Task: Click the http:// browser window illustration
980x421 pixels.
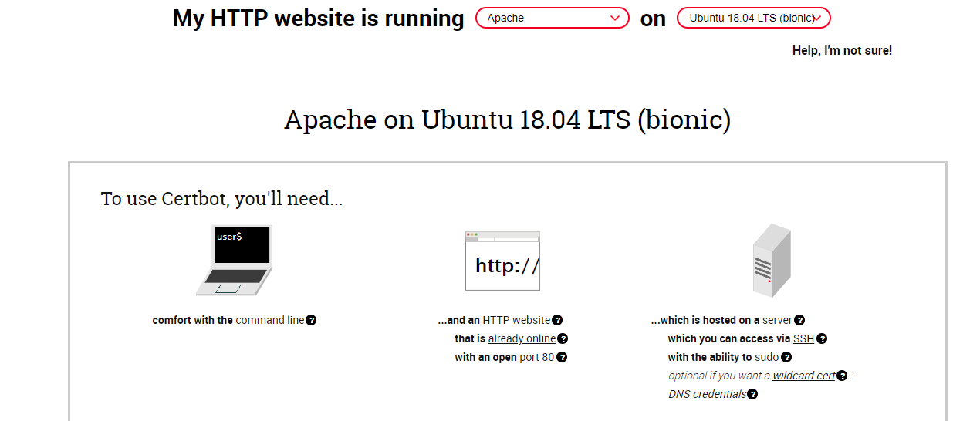Action: (x=502, y=261)
